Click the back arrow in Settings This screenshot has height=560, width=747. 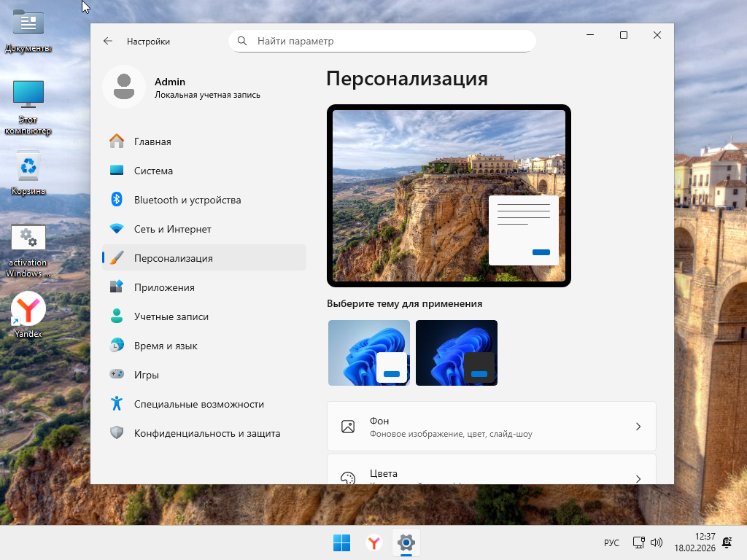(x=108, y=42)
